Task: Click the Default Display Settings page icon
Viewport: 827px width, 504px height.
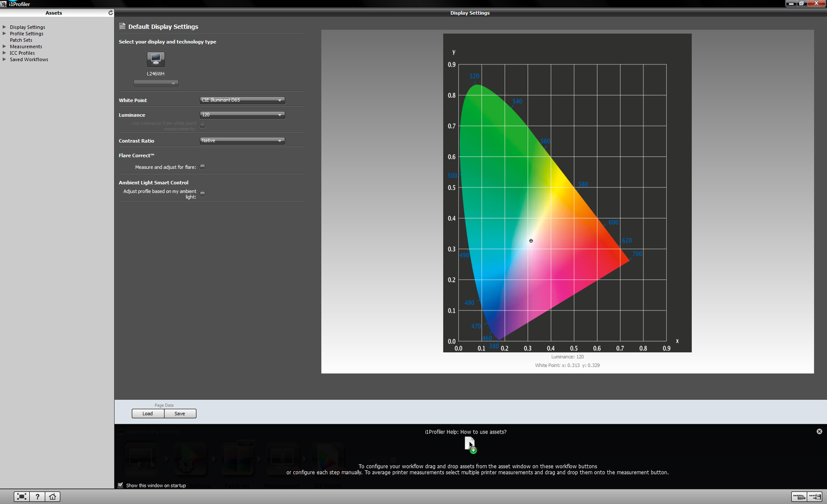Action: click(x=122, y=26)
